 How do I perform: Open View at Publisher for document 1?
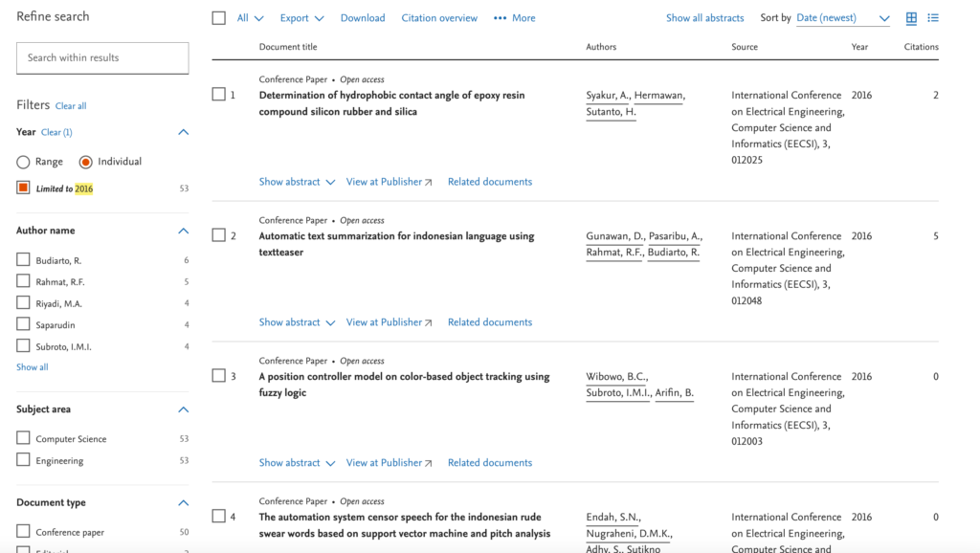(x=389, y=182)
